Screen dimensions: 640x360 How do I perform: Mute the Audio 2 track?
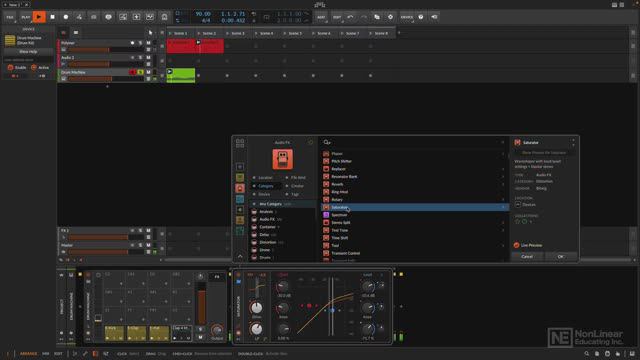pos(149,58)
